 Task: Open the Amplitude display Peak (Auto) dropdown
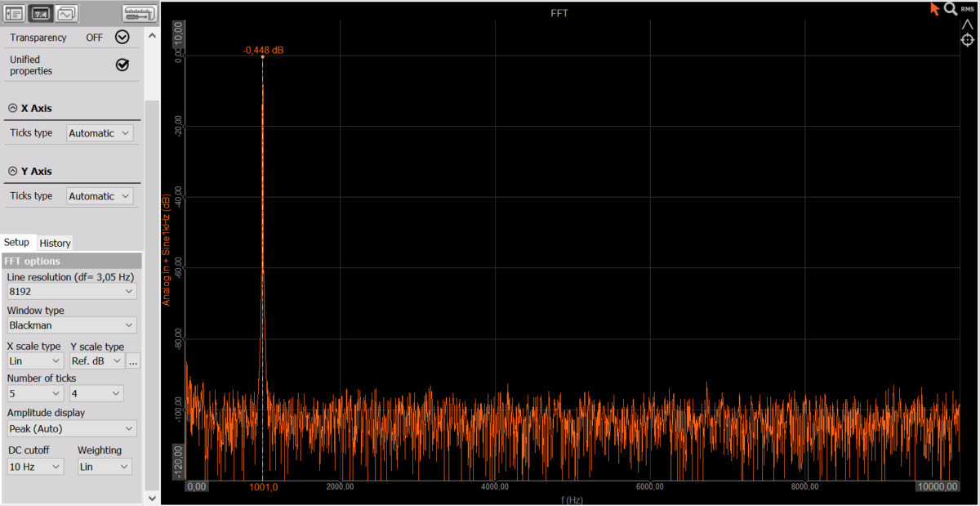pyautogui.click(x=71, y=428)
